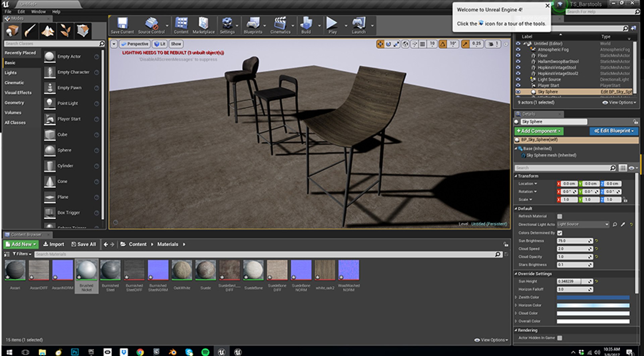
Task: Click Materials breadcrumb folder
Action: (168, 244)
